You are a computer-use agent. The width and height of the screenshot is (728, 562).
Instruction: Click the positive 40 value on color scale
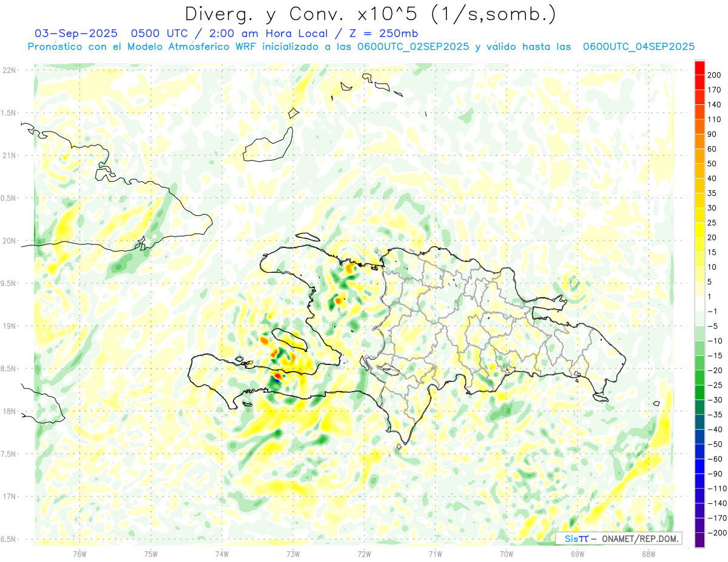tap(713, 178)
